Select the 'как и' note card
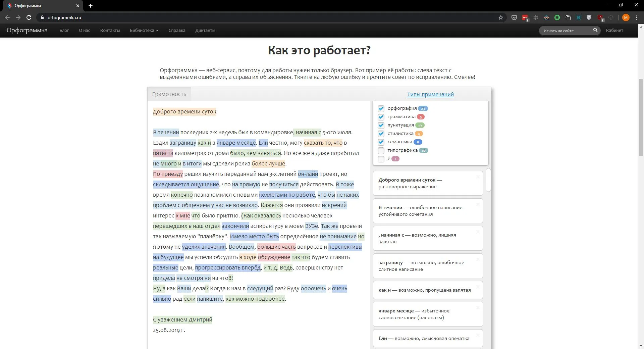 coord(428,290)
